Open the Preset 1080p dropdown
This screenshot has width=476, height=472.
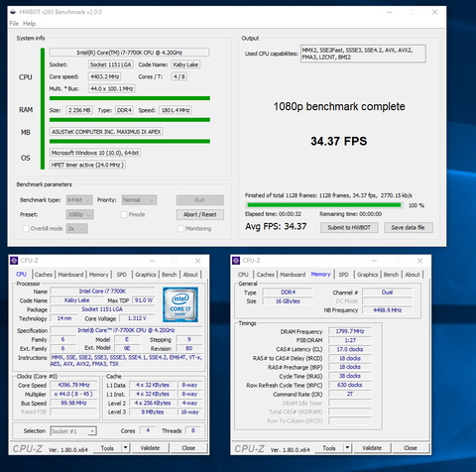pos(79,214)
